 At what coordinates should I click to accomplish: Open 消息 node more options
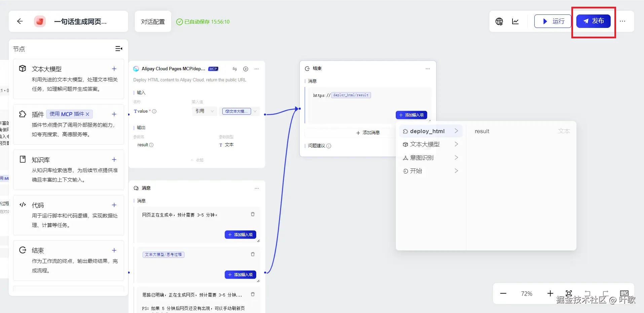click(x=257, y=188)
